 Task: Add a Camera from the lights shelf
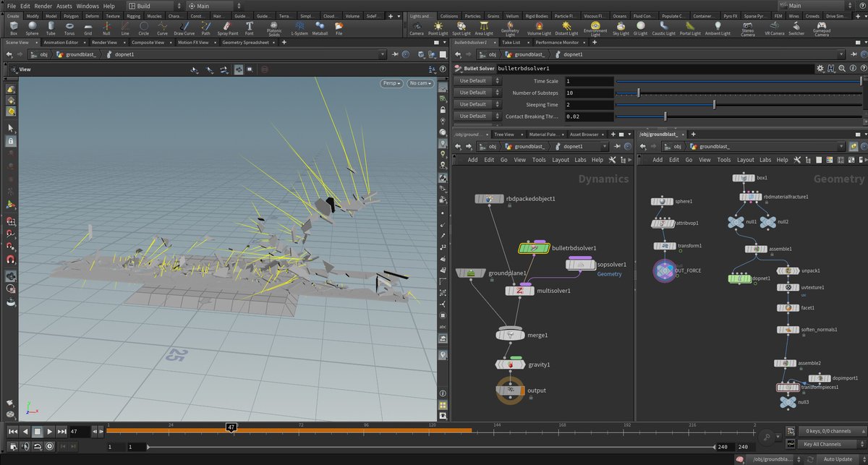coord(417,27)
